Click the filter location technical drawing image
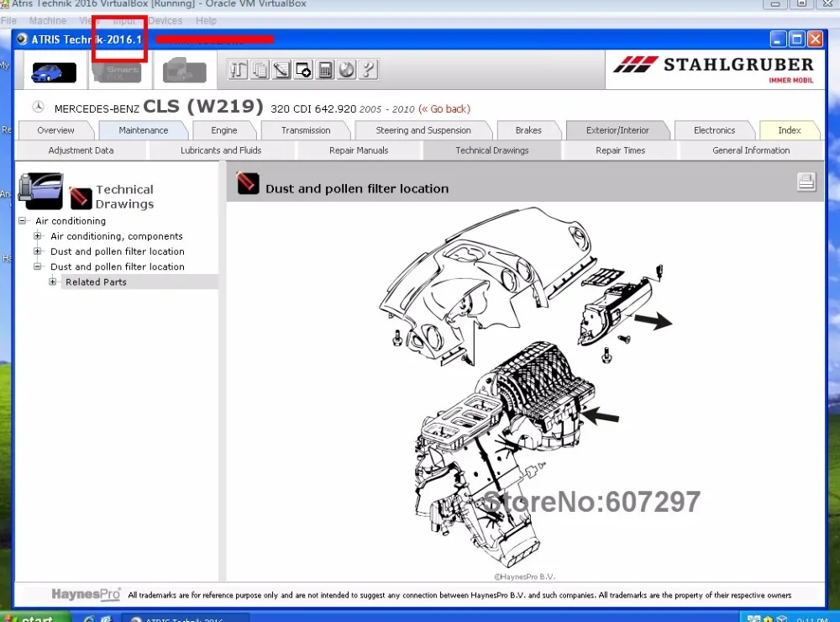Screen dimensions: 840x622 525,386
